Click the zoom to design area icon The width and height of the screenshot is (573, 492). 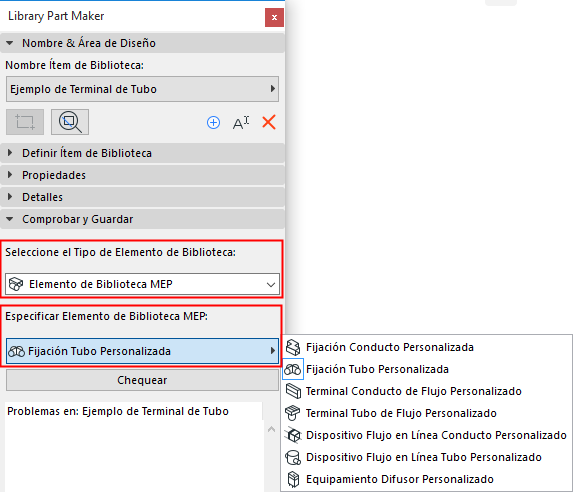tap(70, 122)
